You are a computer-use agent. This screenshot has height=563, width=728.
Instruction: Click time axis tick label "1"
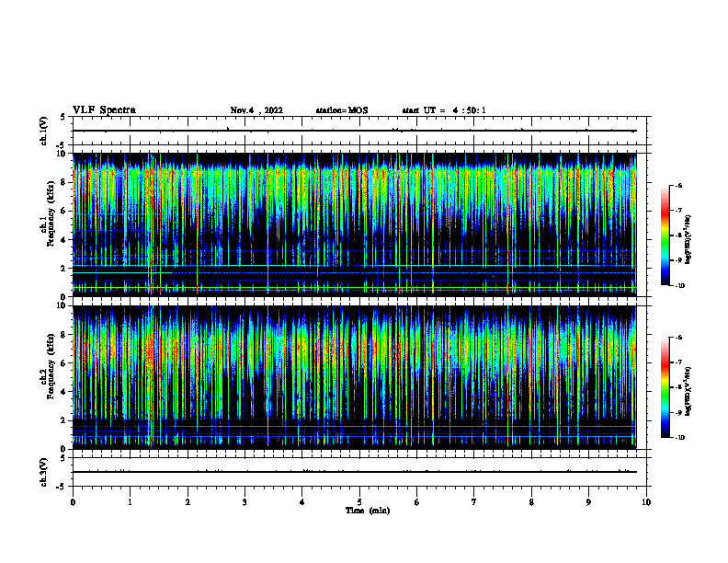tap(131, 502)
